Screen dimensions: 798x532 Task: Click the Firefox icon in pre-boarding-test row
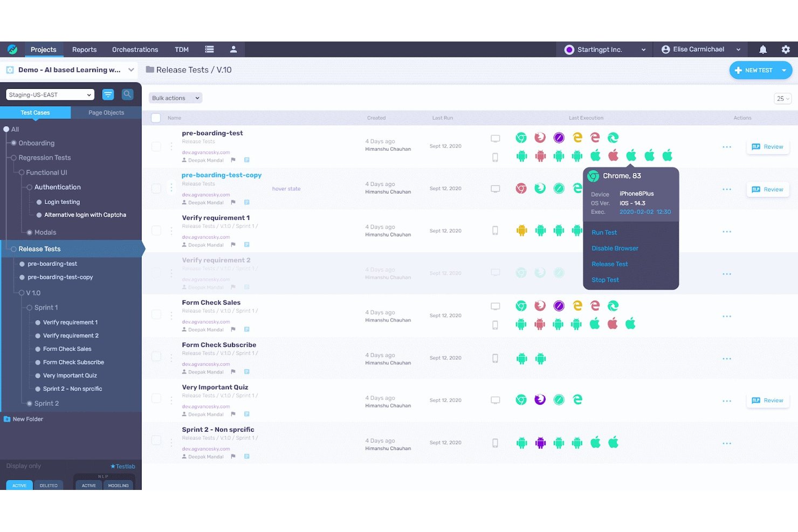(540, 137)
